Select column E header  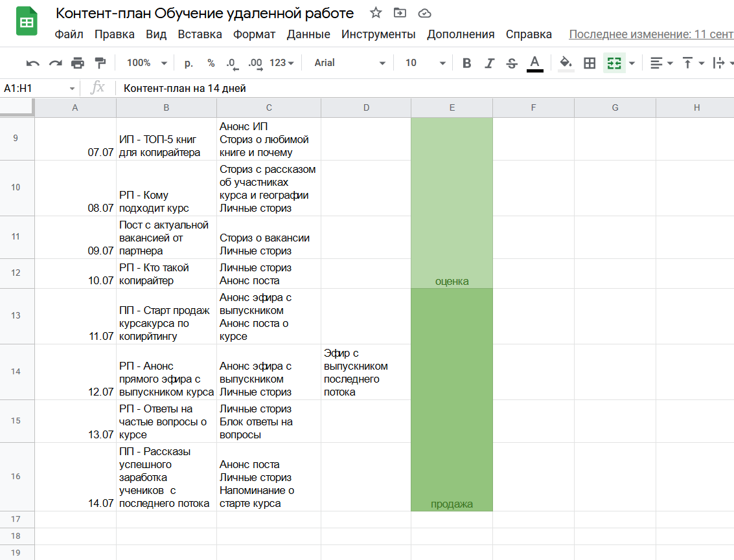[x=452, y=107]
